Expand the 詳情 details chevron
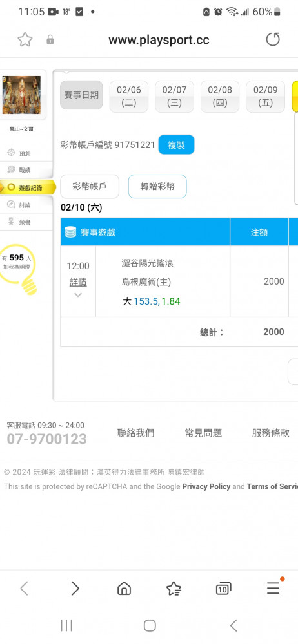 point(78,295)
